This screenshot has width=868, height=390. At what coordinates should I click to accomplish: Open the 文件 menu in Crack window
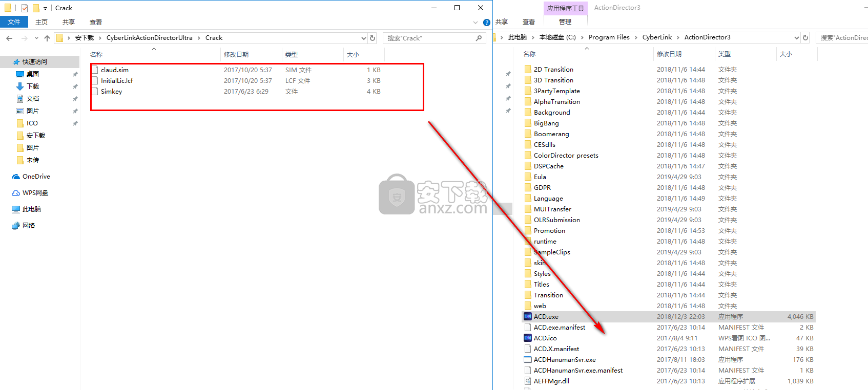[x=14, y=22]
